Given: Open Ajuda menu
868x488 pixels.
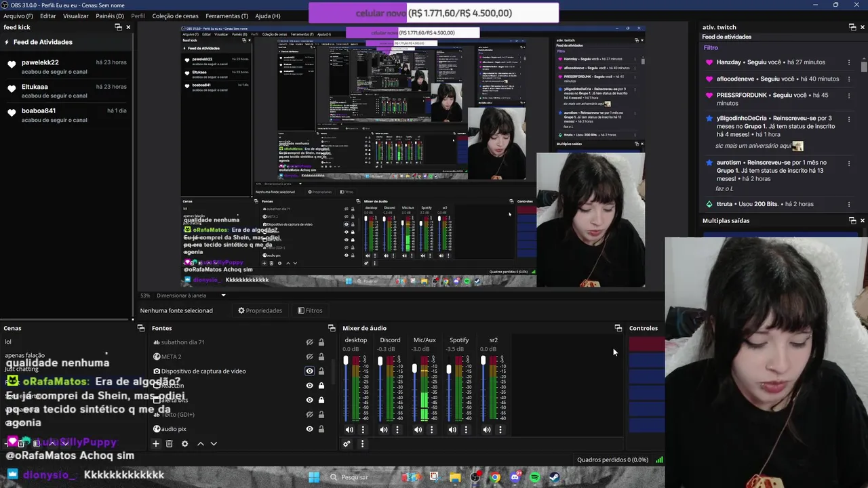Looking at the screenshot, I should pyautogui.click(x=267, y=16).
